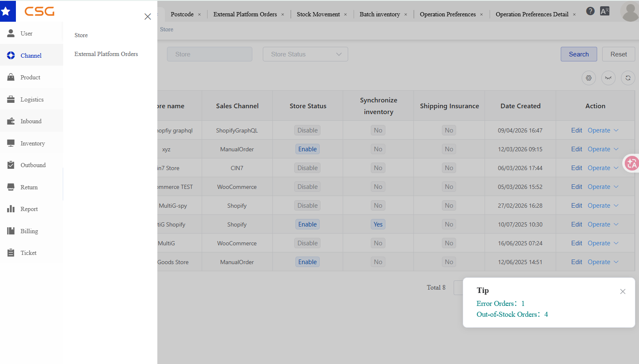The width and height of the screenshot is (639, 364).
Task: Open the Product menu
Action: tap(31, 77)
